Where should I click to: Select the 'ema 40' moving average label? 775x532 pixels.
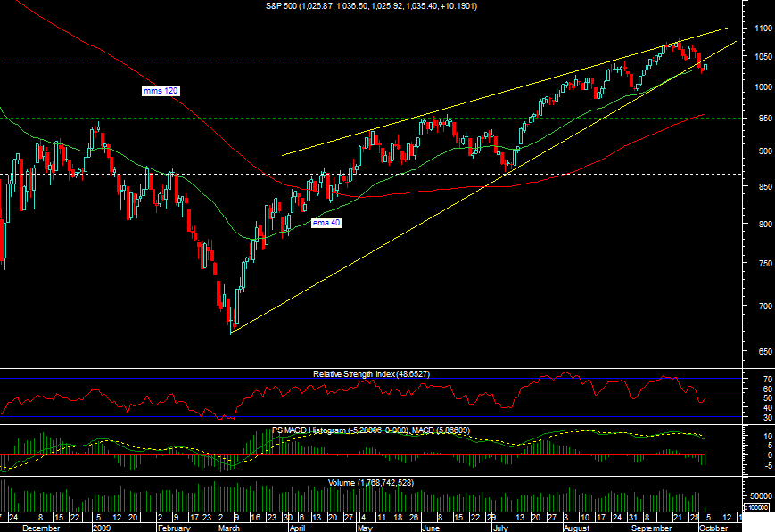[x=326, y=223]
